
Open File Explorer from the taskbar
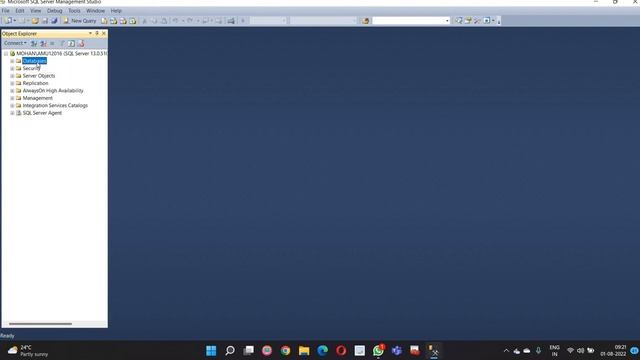pyautogui.click(x=304, y=351)
